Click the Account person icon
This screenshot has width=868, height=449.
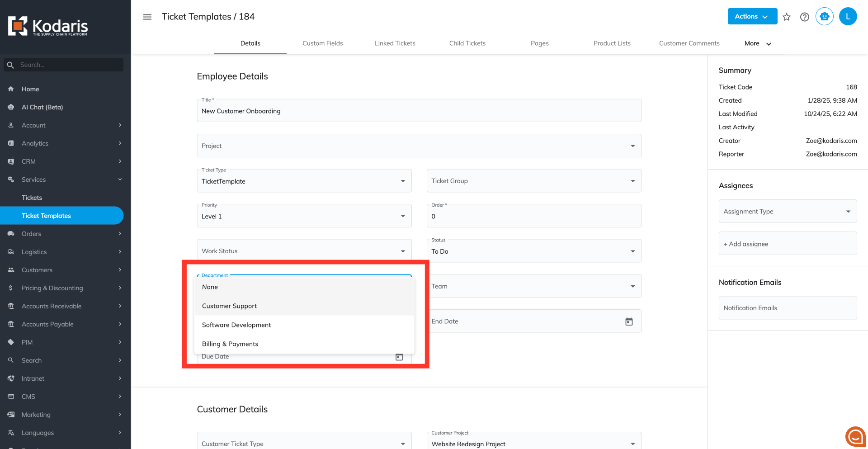11,125
